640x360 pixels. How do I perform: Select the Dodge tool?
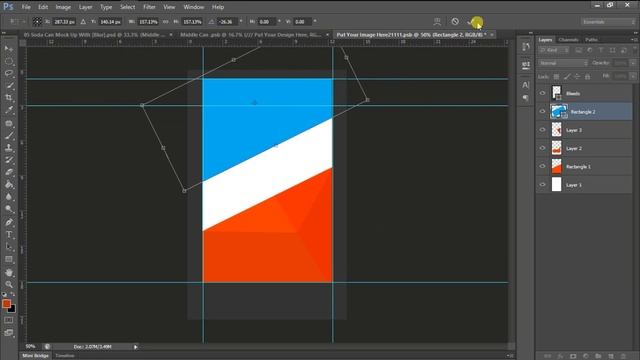[x=9, y=209]
